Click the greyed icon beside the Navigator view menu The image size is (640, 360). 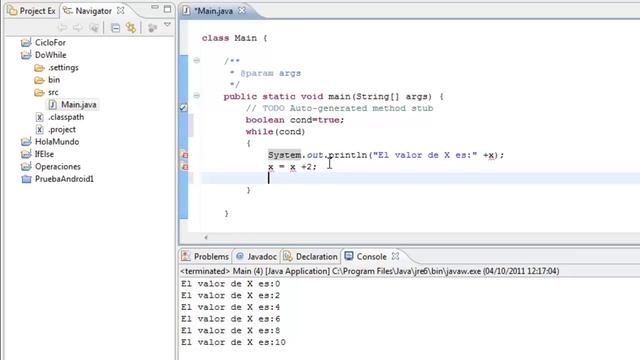pyautogui.click(x=152, y=28)
